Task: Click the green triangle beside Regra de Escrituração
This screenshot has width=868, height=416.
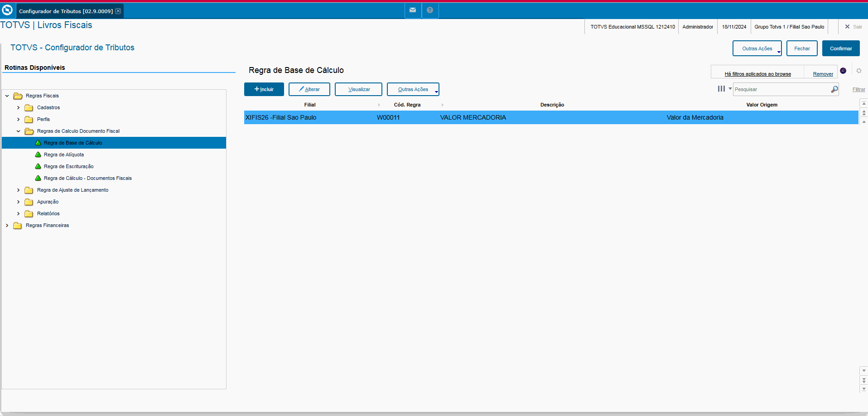Action: pyautogui.click(x=39, y=166)
